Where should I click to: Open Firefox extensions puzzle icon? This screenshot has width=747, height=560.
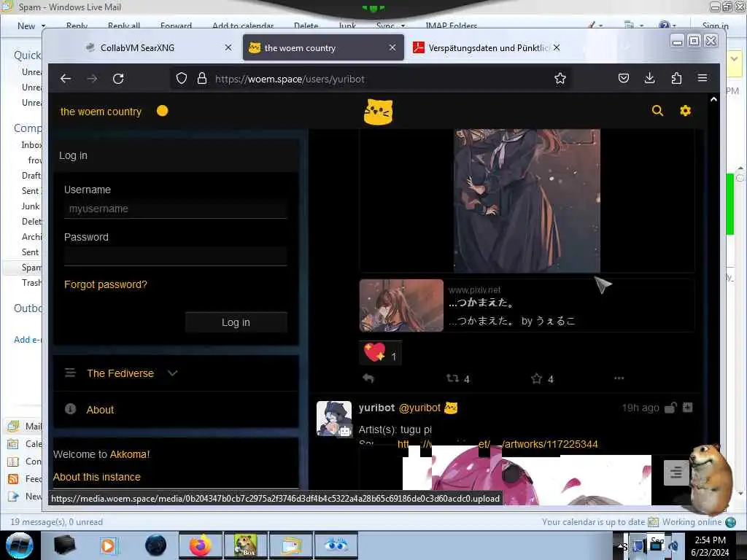tap(676, 78)
